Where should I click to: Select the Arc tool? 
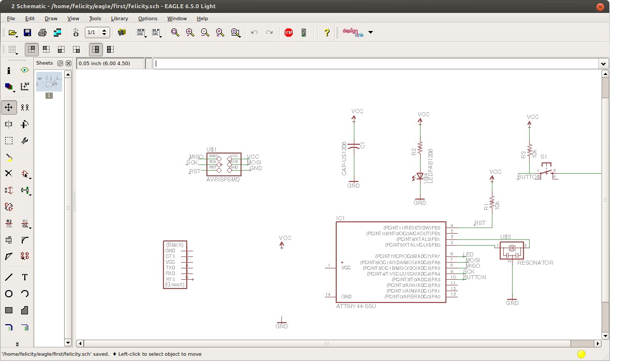click(x=24, y=294)
